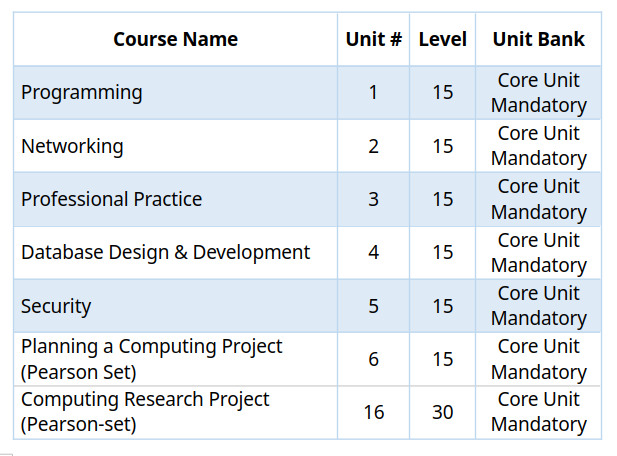Click unit number 1 cell
This screenshot has height=456, width=617.
click(x=373, y=93)
